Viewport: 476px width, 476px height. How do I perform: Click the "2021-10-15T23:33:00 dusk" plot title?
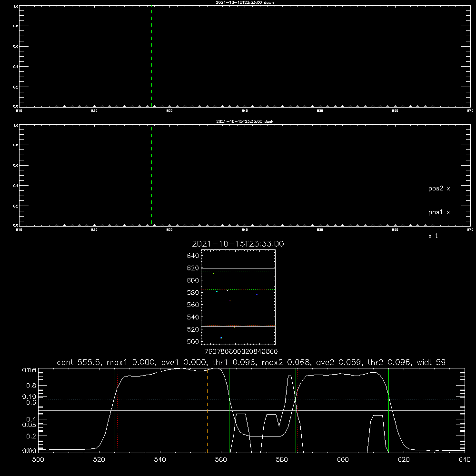coord(245,121)
